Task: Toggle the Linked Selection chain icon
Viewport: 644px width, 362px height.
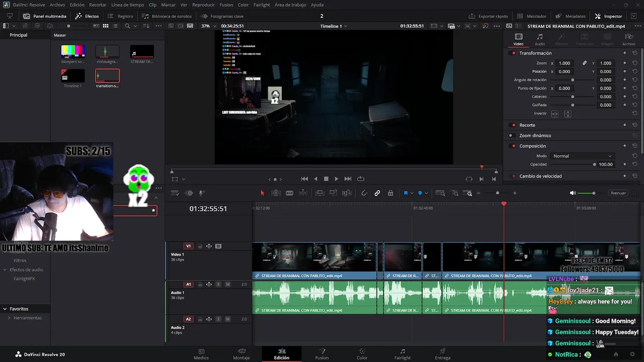Action: [377, 193]
